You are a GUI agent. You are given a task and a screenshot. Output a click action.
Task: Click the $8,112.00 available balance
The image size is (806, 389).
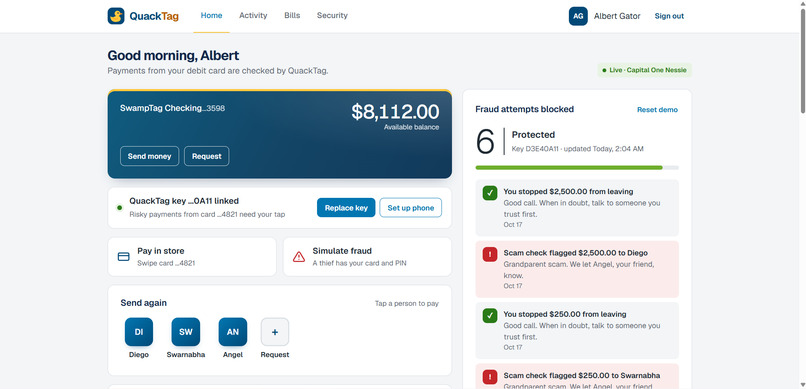pos(395,112)
